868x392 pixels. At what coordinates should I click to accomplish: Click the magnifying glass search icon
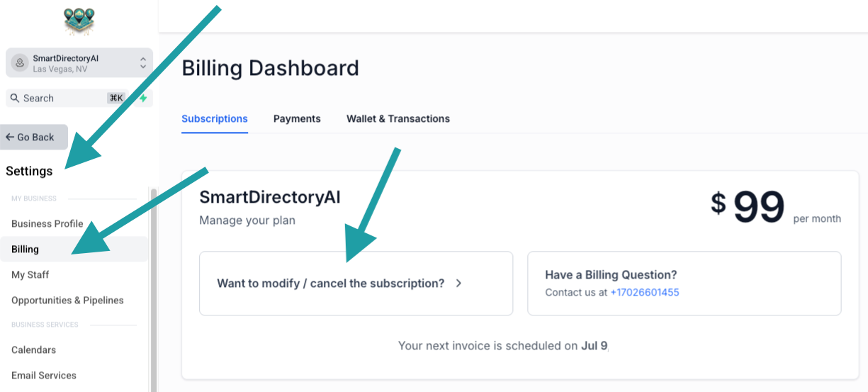coord(14,98)
